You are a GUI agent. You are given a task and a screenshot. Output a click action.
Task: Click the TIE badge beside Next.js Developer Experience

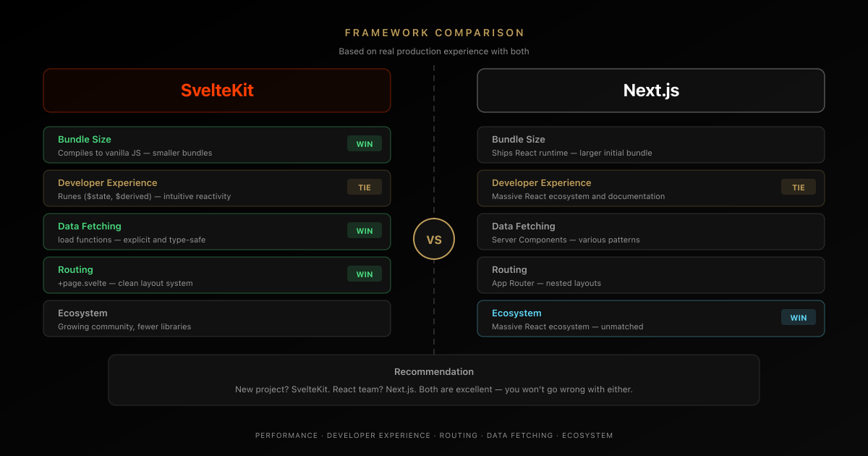pos(798,187)
